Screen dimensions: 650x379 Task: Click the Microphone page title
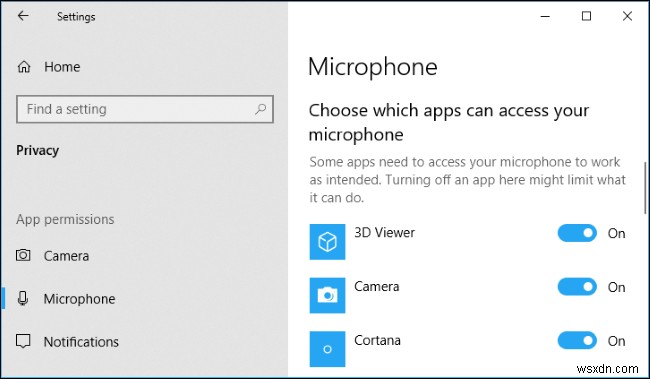373,67
